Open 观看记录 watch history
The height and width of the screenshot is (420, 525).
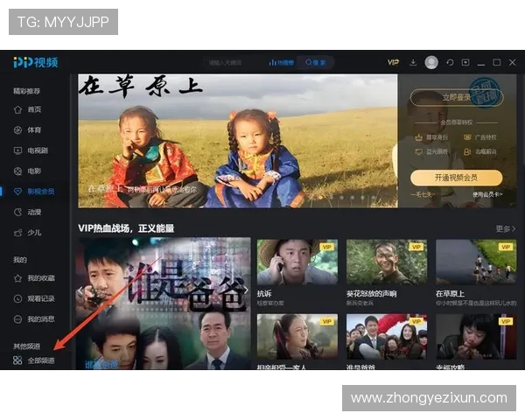34,298
